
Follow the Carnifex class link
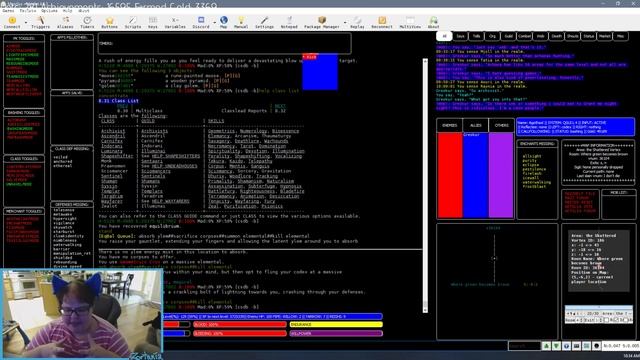(x=112, y=141)
